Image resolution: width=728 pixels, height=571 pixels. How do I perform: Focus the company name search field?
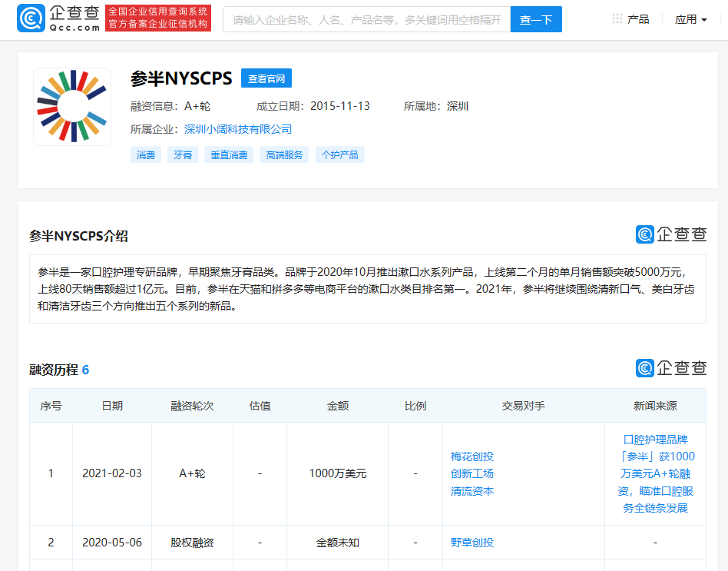366,19
